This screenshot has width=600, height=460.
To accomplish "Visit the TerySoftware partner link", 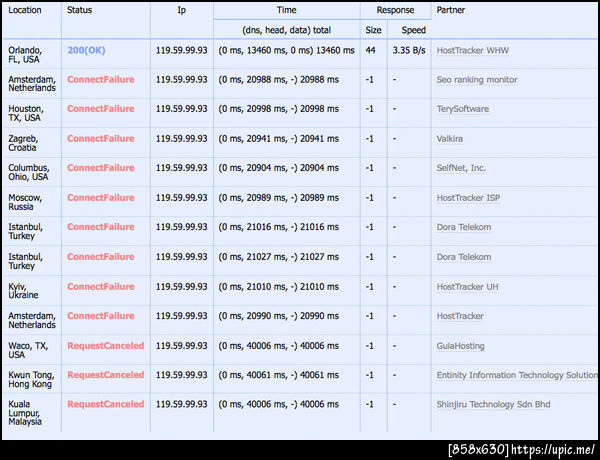I will coord(463,109).
